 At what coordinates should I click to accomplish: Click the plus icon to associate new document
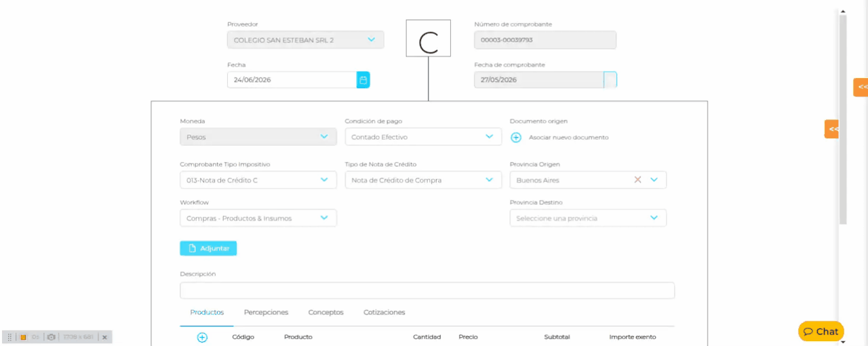(x=515, y=137)
